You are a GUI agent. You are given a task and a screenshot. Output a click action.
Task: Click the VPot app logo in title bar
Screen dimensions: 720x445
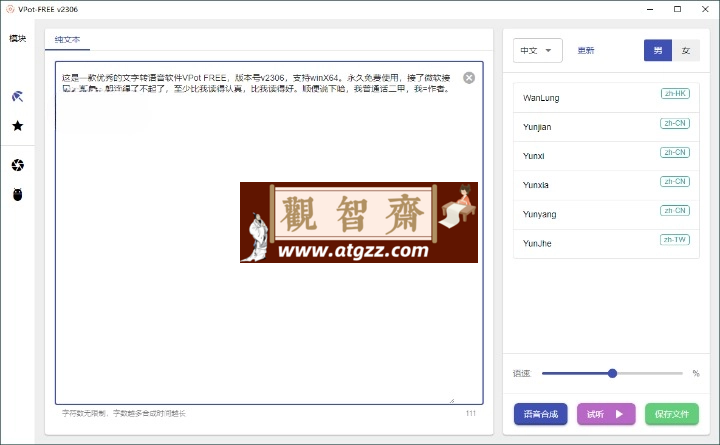point(10,9)
